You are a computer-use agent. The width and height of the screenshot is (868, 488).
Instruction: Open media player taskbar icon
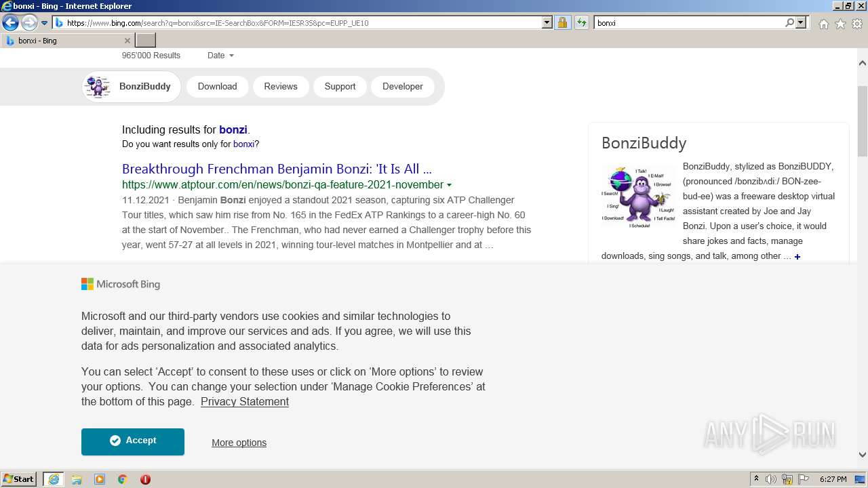100,479
